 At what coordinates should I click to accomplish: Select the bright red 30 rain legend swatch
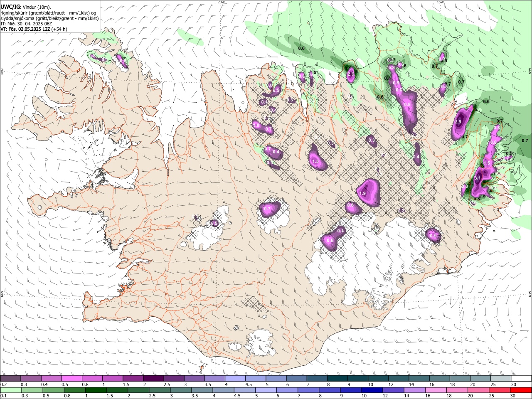(x=521, y=390)
